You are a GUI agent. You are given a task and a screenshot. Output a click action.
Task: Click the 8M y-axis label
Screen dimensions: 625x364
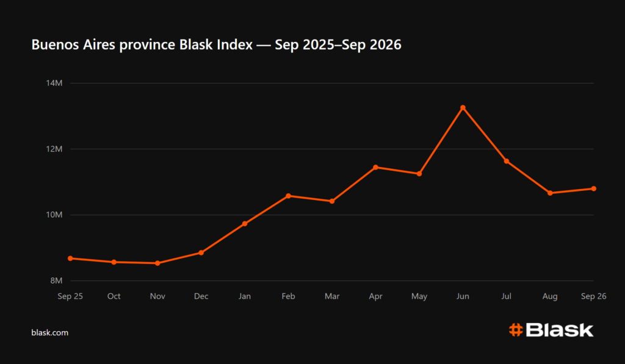(x=56, y=280)
